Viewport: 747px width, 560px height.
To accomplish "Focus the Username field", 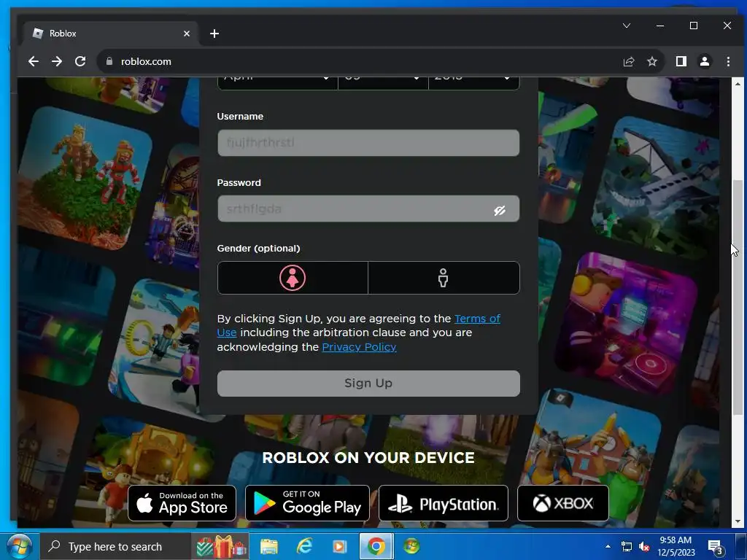I will (x=368, y=143).
